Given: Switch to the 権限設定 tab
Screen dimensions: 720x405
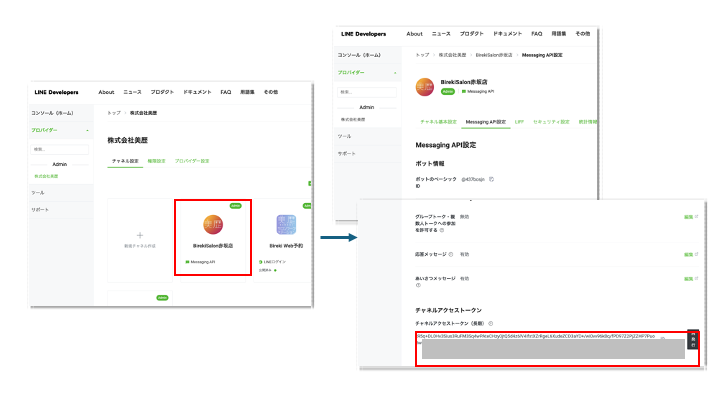Looking at the screenshot, I should pyautogui.click(x=158, y=160).
